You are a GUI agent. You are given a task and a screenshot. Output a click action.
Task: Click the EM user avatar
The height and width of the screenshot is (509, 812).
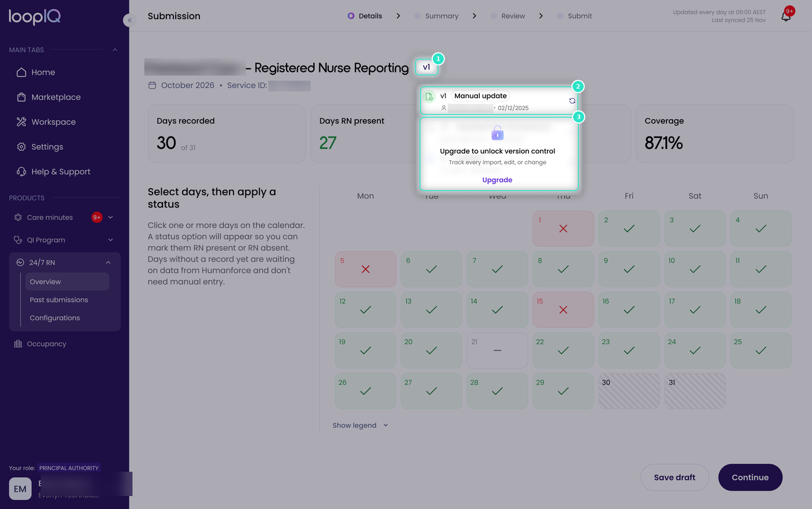[x=20, y=489]
